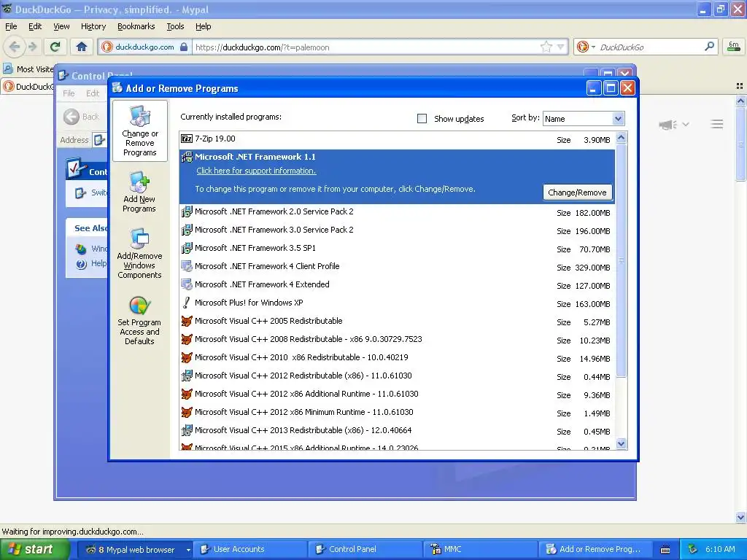Click scroll up arrow of programs list
The width and height of the screenshot is (747, 560).
click(622, 138)
